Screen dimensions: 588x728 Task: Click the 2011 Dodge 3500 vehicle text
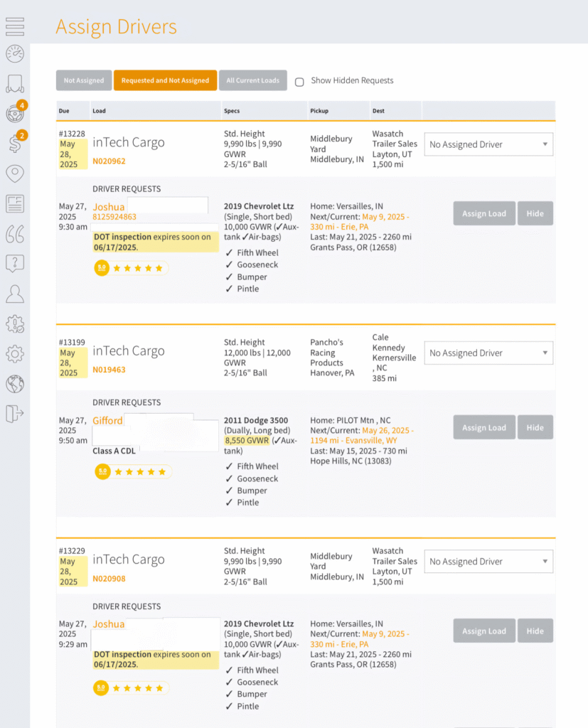tap(256, 420)
